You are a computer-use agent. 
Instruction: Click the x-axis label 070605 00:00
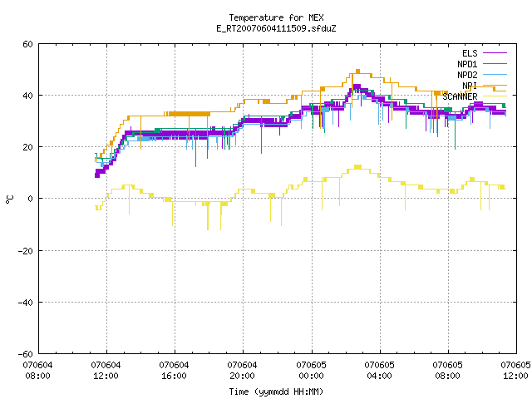pos(311,371)
